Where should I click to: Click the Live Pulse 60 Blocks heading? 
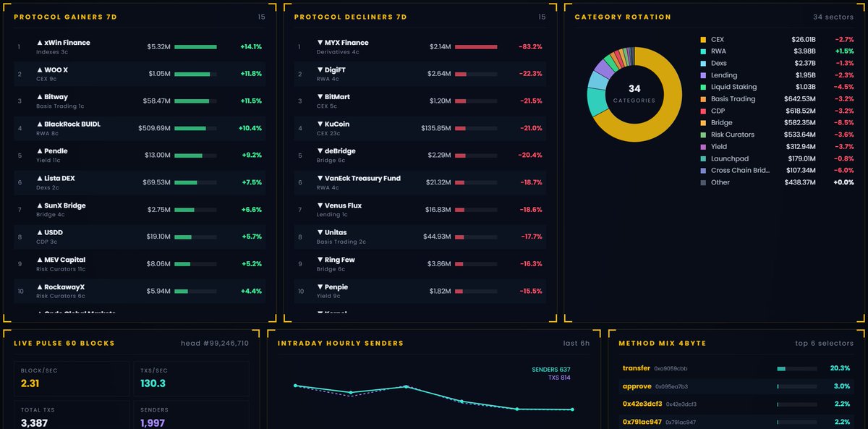click(64, 343)
